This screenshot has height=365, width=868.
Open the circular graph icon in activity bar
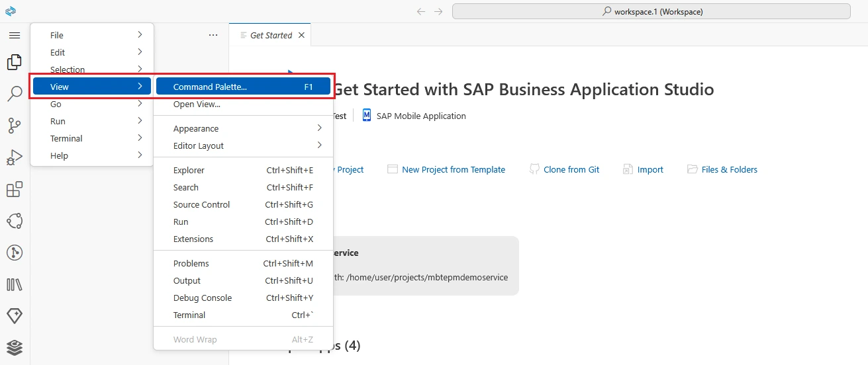tap(14, 221)
